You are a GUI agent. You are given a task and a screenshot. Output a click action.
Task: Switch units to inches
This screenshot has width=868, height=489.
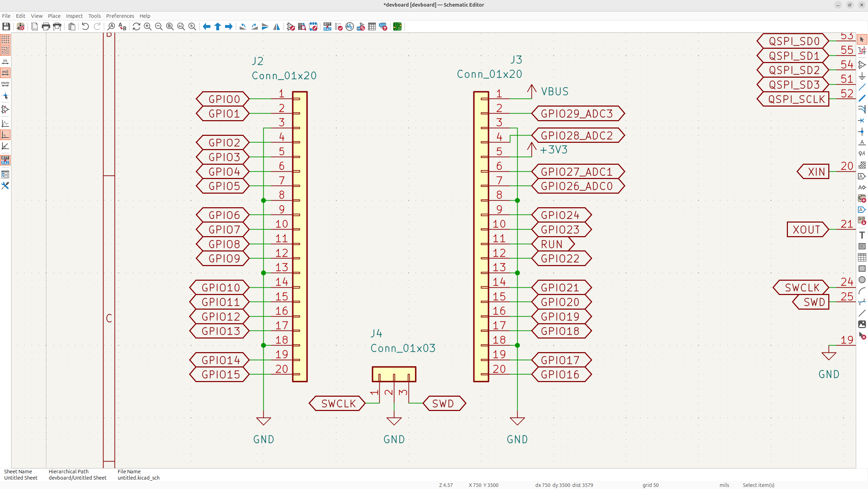point(5,62)
